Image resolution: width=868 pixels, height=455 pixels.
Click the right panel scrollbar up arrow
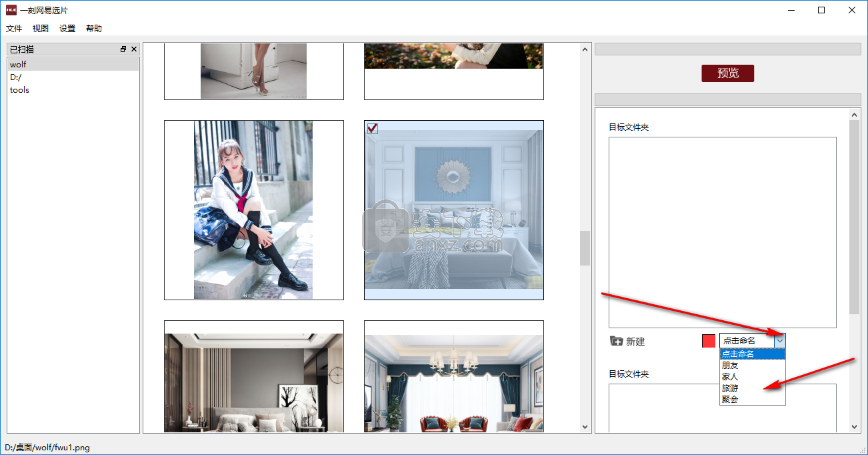[855, 115]
